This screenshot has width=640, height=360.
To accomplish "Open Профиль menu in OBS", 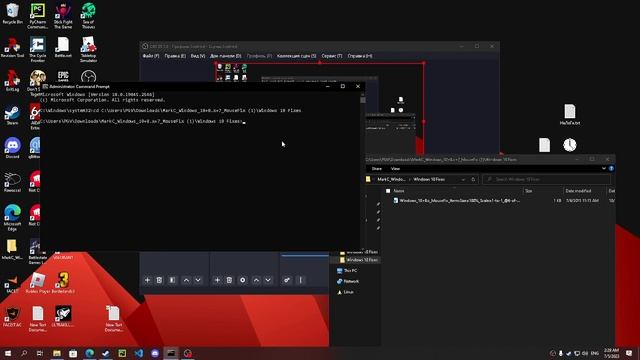I will 259,56.
